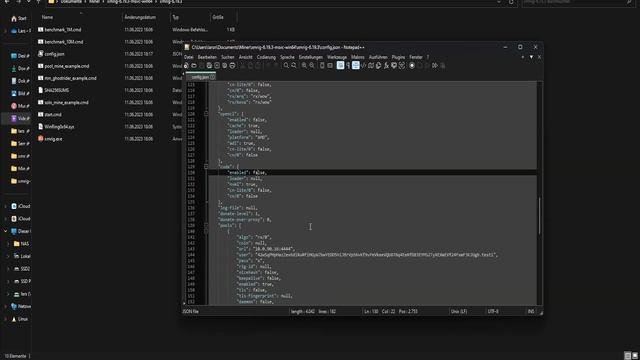
Task: Expand Linux node in Explorer tree
Action: 5,319
